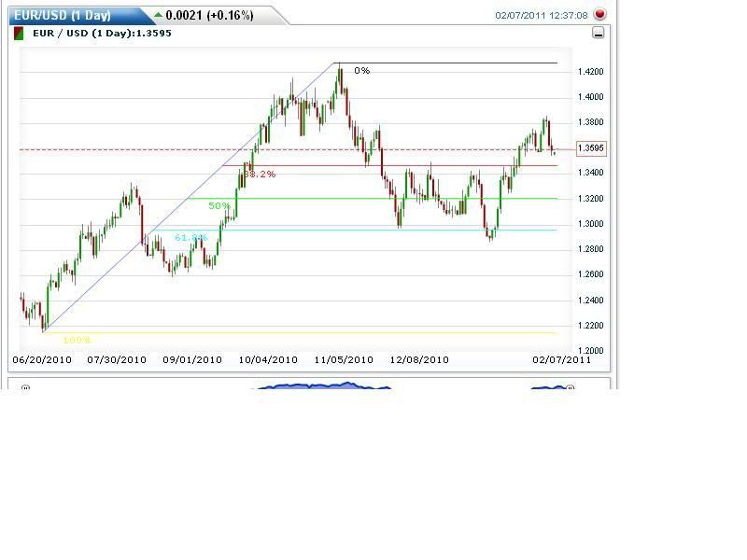Click the 07/30/2010 date axis label
Screen dimensions: 747x560
point(117,360)
